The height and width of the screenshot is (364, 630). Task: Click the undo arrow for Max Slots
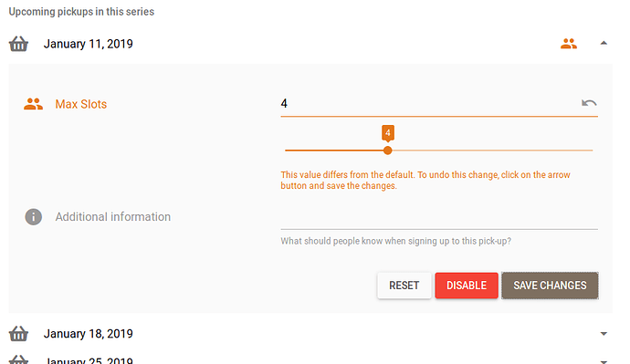tap(589, 103)
